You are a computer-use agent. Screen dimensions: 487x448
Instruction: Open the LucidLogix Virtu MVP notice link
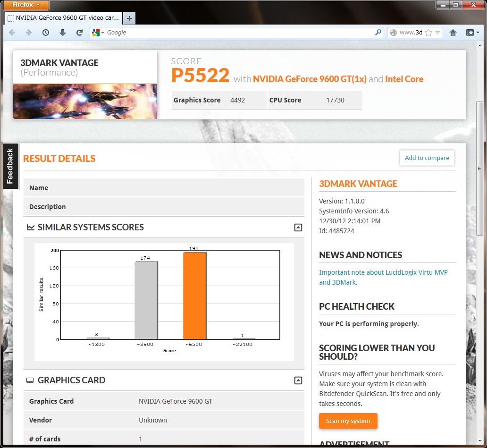tap(383, 277)
